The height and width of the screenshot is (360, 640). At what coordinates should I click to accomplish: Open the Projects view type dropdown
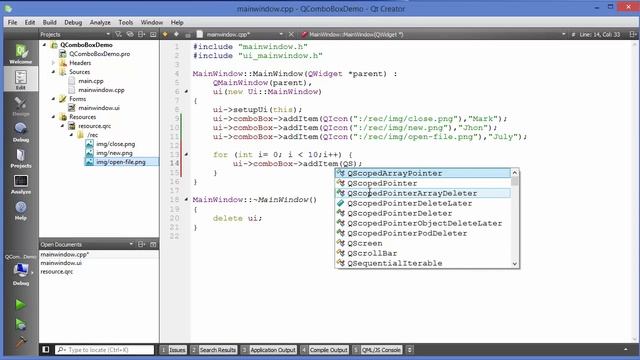point(108,34)
